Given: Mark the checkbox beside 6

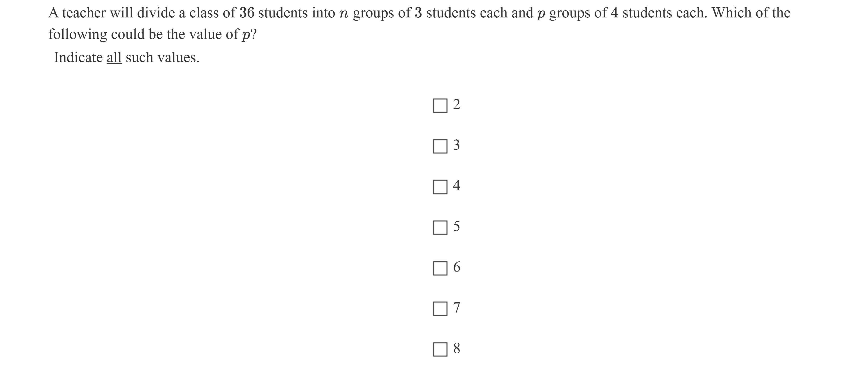Looking at the screenshot, I should (x=440, y=268).
